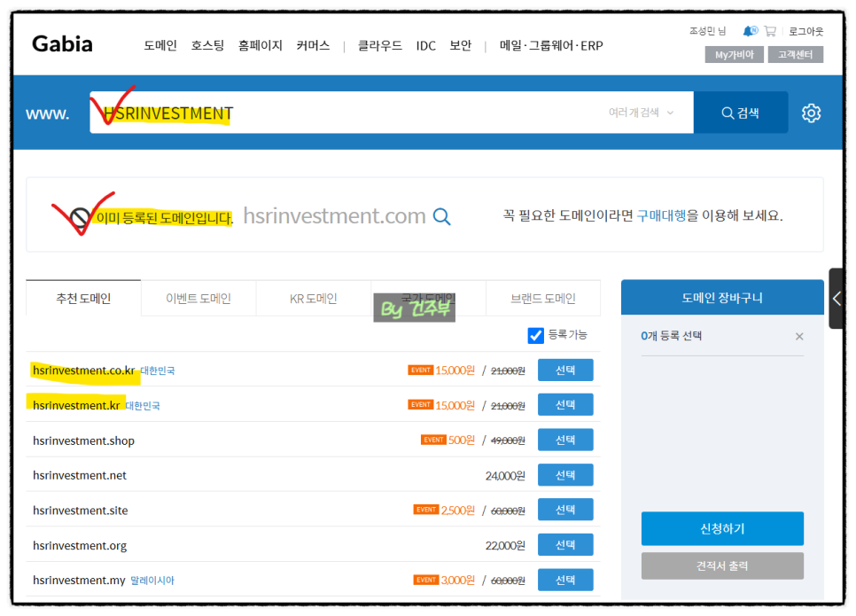This screenshot has height=616, width=856.
Task: Close the 0개 등록 선택 cart row
Action: pos(799,337)
